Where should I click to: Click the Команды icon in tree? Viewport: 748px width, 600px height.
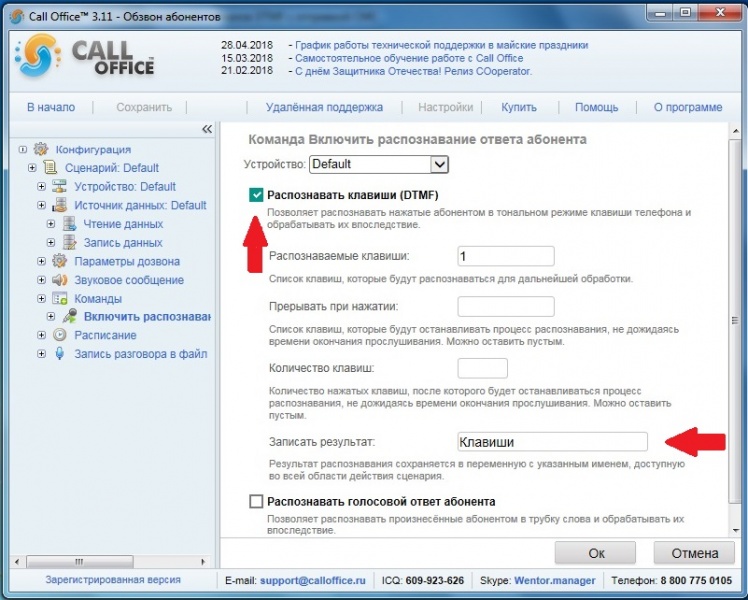(60, 298)
